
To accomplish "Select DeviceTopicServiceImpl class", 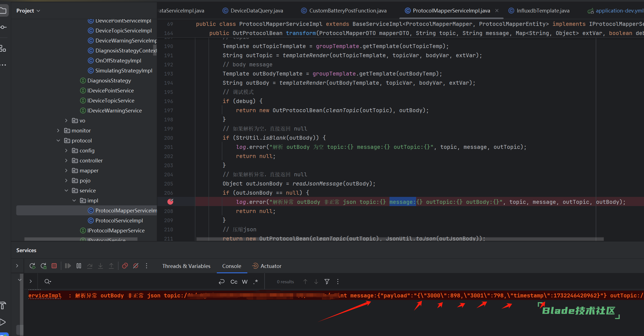I will pos(120,31).
